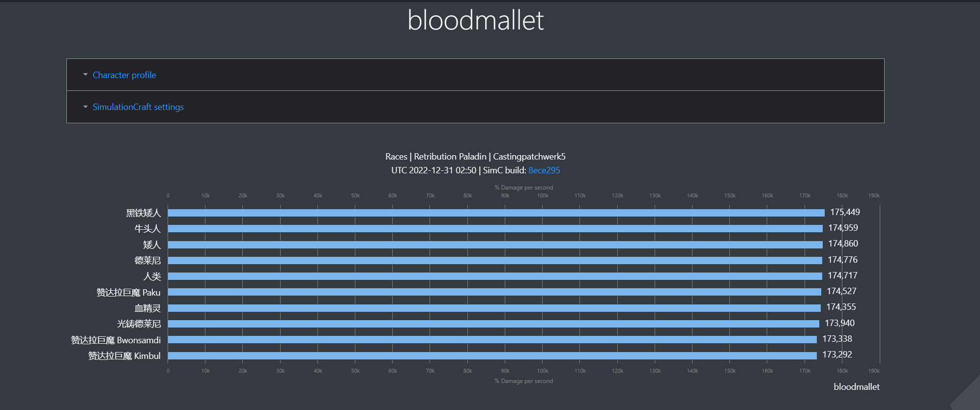Click the 173,292 value label
Viewport: 980px width, 410px height.
(x=837, y=355)
